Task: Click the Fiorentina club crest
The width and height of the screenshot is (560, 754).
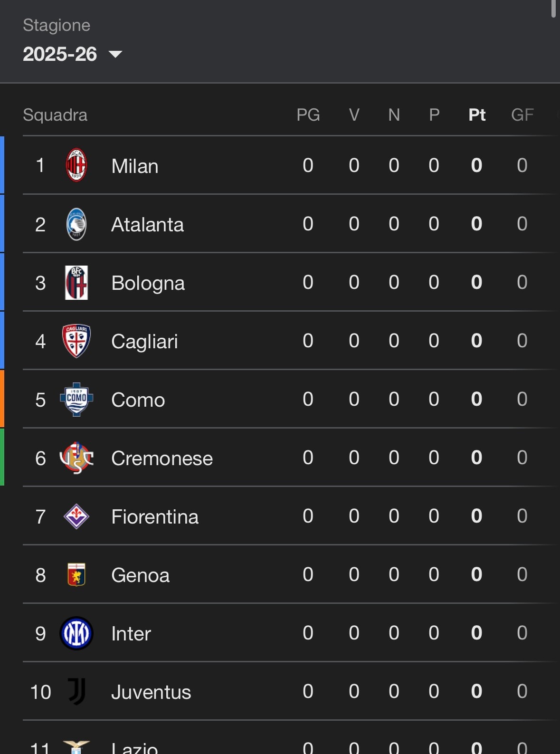Action: pyautogui.click(x=76, y=516)
